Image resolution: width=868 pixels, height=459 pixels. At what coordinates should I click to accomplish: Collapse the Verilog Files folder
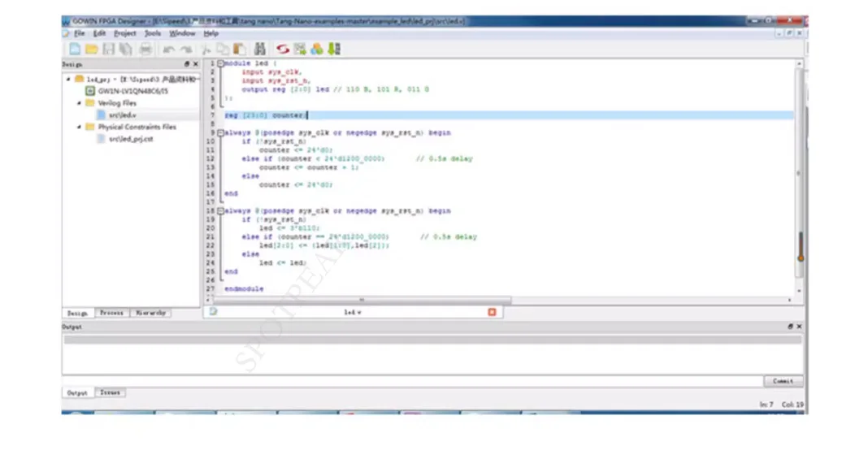(x=80, y=103)
